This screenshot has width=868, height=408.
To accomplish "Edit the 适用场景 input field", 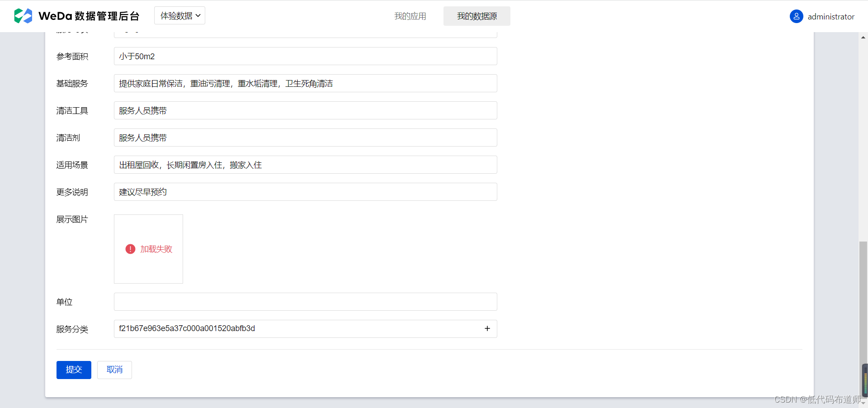I will click(306, 165).
